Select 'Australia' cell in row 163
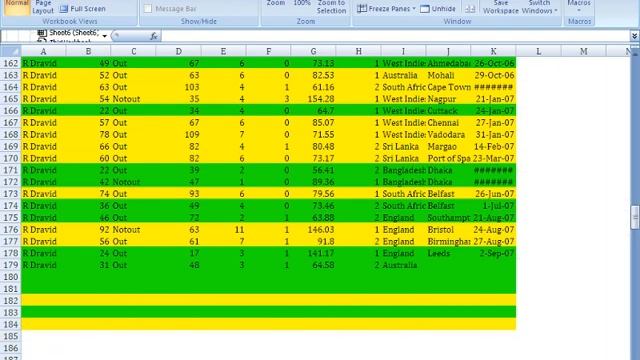 coord(404,75)
